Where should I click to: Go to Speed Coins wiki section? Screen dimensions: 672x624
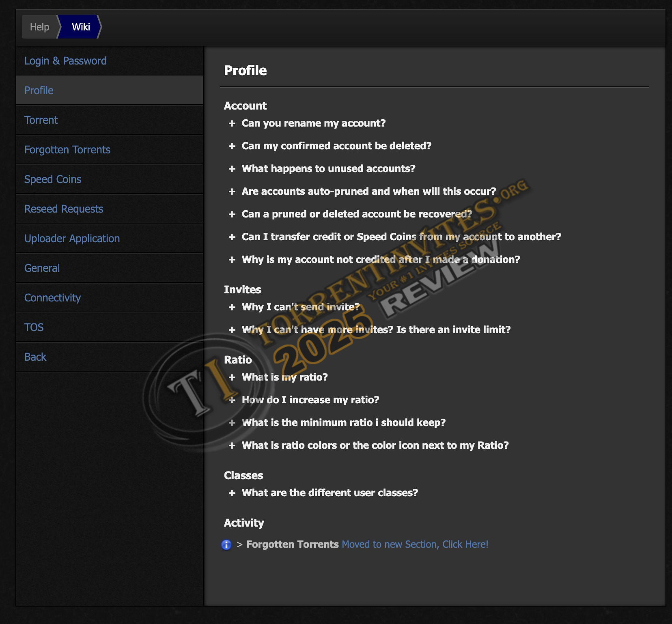click(x=53, y=179)
